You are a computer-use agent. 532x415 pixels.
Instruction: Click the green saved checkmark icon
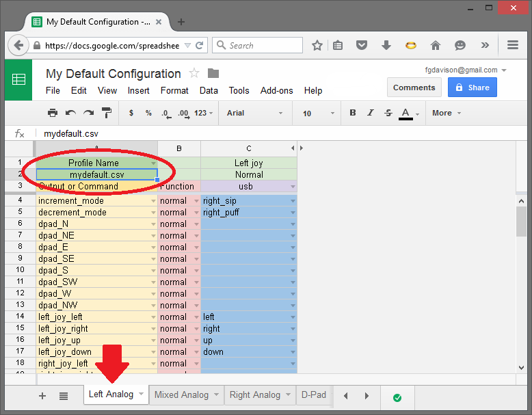[x=397, y=398]
